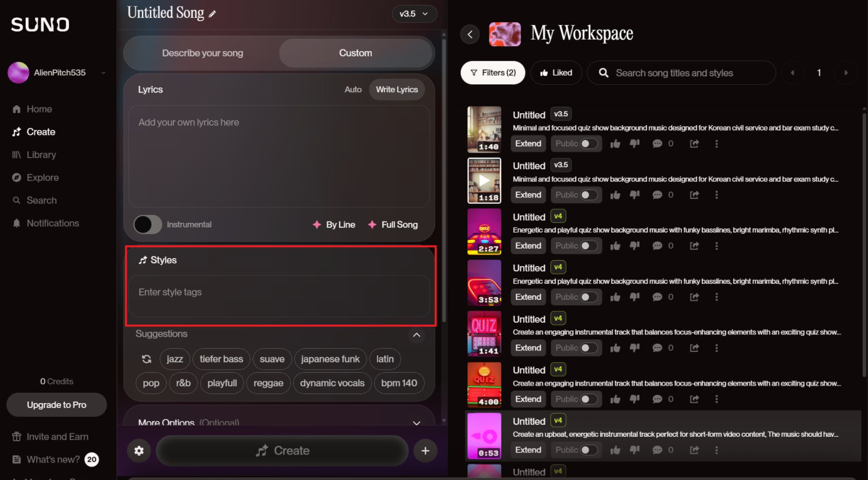Toggle Public for the 1:40 song
The image size is (868, 480).
coord(589,143)
